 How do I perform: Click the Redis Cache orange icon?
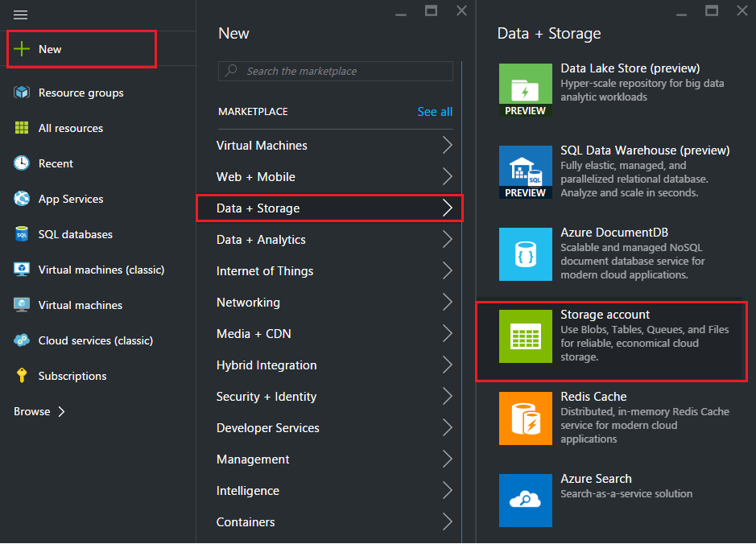click(x=526, y=418)
